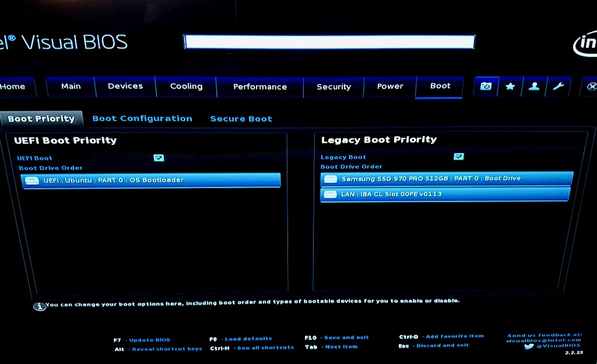Open favorites with the star icon
This screenshot has height=364, width=597.
click(x=510, y=86)
